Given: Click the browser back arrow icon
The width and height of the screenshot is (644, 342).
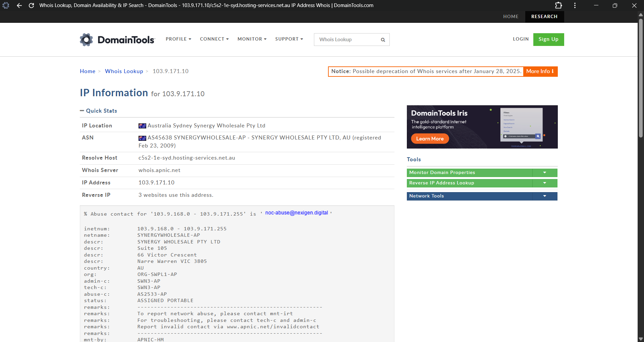Looking at the screenshot, I should click(x=19, y=5).
